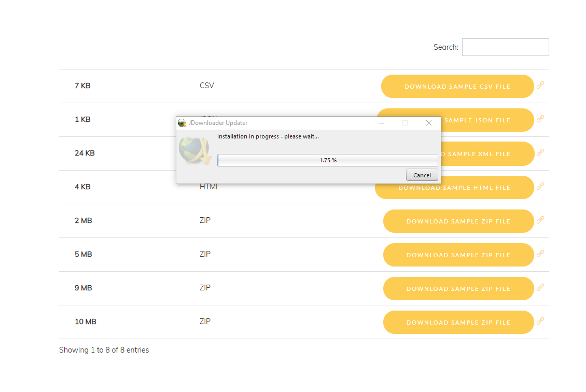The height and width of the screenshot is (392, 586).
Task: Click the installation progress bar at 1.75 %
Action: point(327,160)
